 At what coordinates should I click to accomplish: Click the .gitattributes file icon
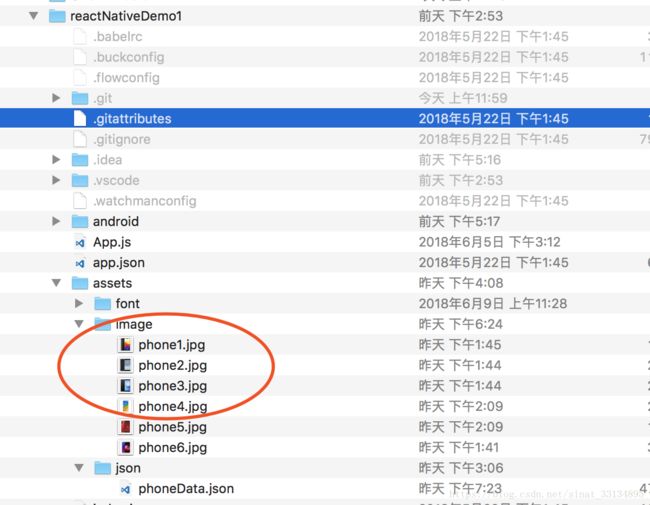80,119
